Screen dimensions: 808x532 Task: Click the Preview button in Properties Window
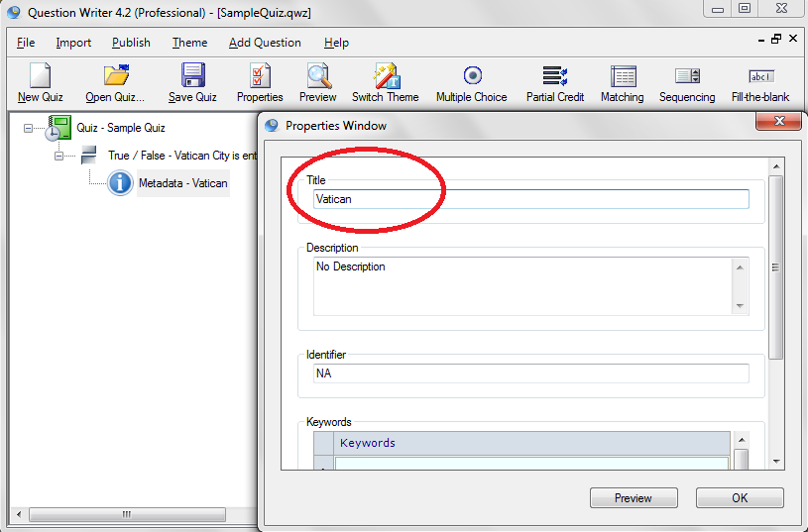[x=634, y=498]
